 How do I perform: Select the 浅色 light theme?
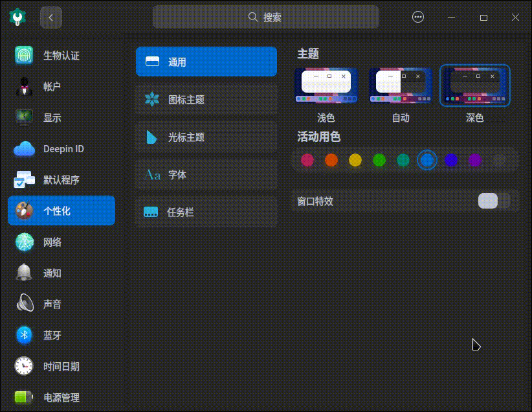coord(326,85)
